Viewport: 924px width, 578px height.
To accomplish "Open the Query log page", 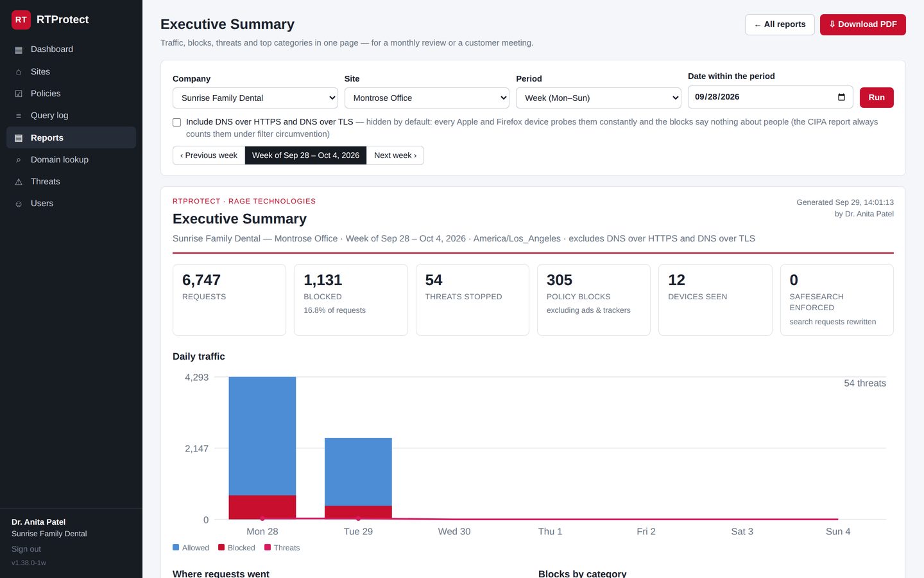I will point(71,116).
